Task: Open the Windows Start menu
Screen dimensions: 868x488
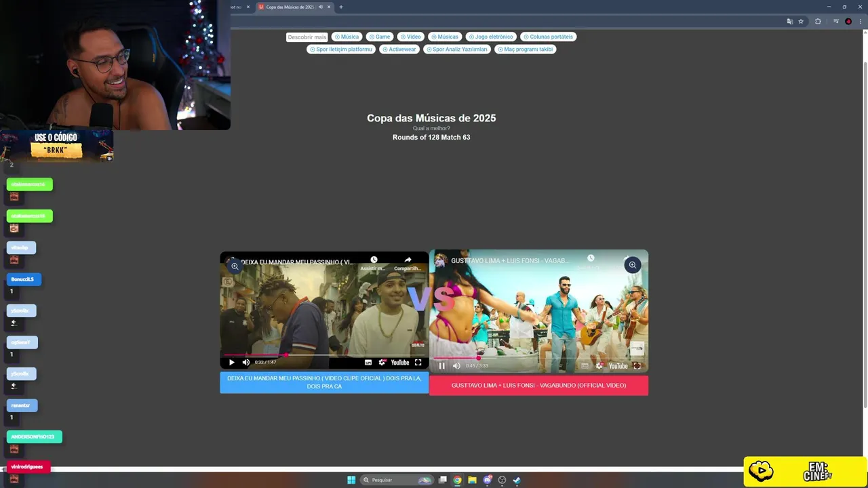Action: (351, 480)
